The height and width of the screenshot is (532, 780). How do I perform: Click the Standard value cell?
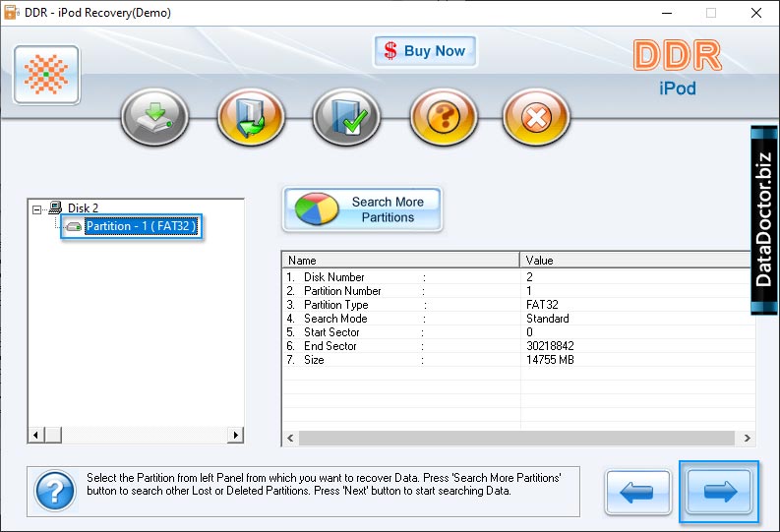click(548, 319)
